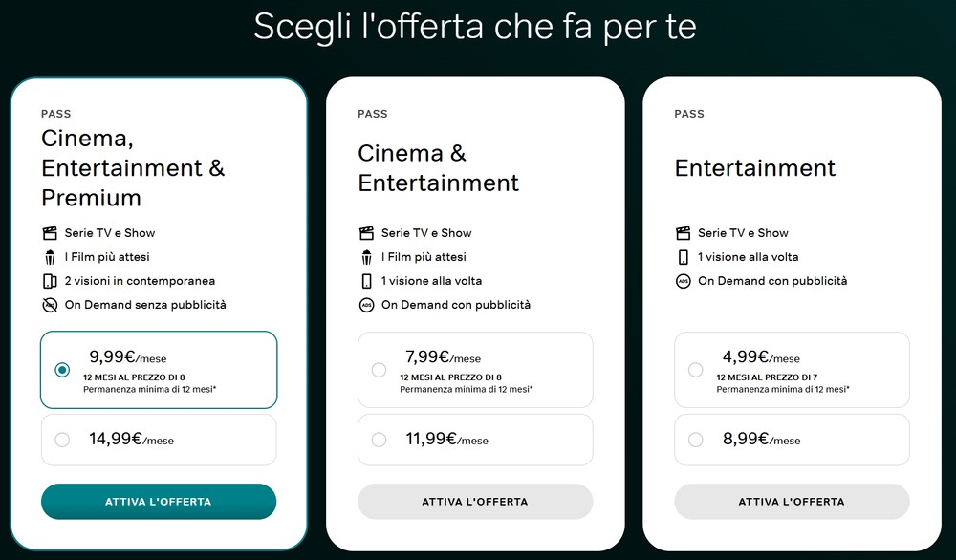Click the no-ads icon beside 'senza pubblicità'
Screen dimensions: 956x560
tap(50, 305)
